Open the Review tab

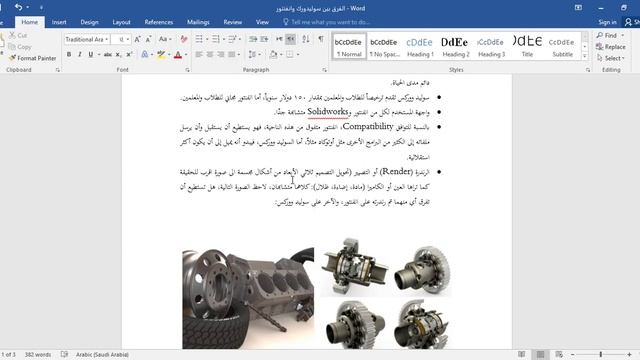pos(233,22)
